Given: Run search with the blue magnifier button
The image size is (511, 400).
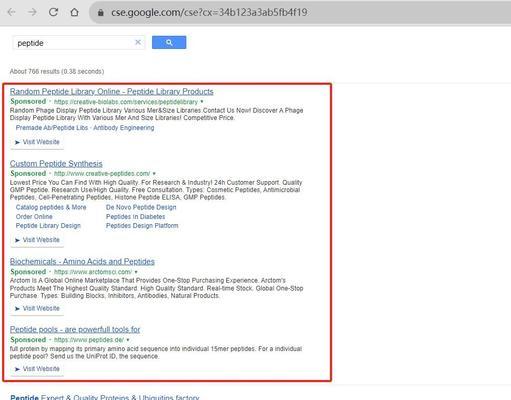Looking at the screenshot, I should pos(169,42).
